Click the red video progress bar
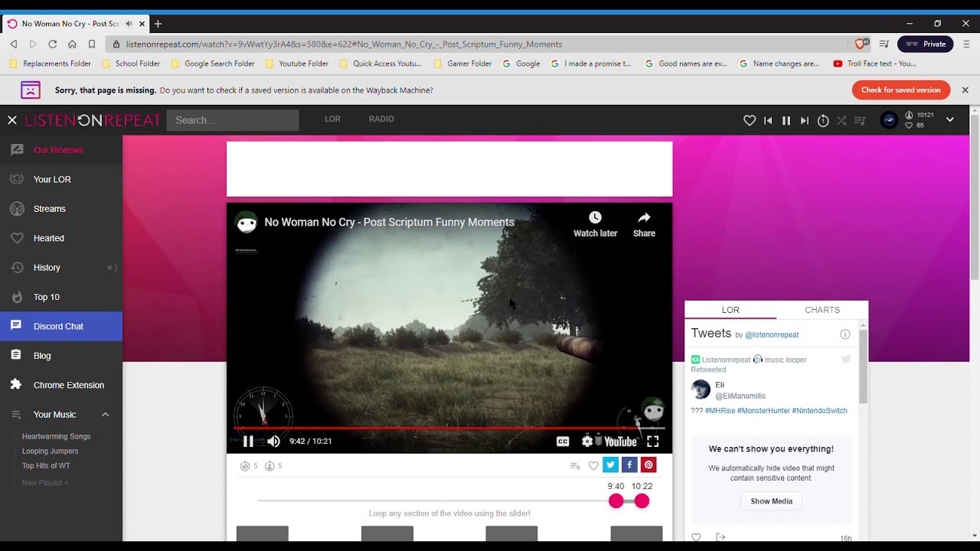The image size is (980, 551). pos(449,429)
